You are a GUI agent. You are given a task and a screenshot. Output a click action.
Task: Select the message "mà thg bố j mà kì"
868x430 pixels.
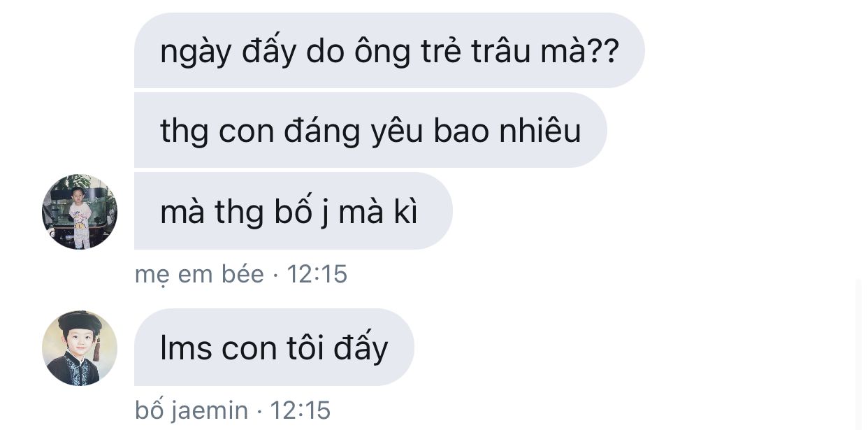pyautogui.click(x=293, y=210)
